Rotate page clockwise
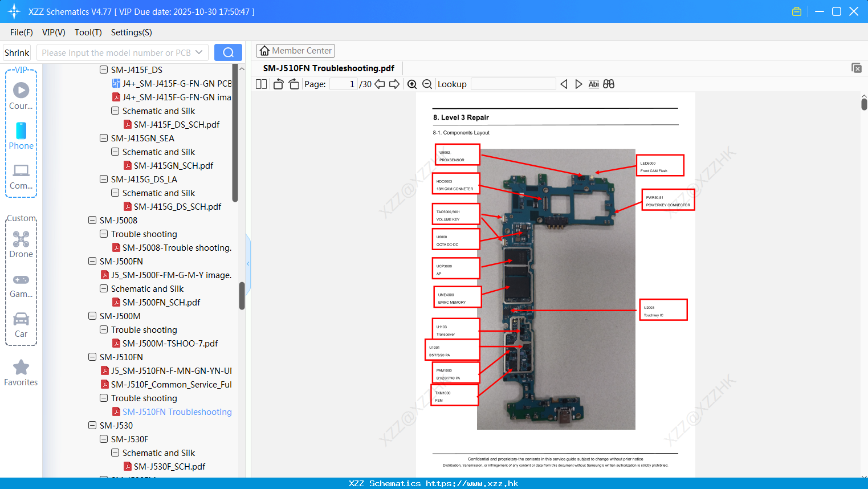The height and width of the screenshot is (489, 868). point(294,84)
